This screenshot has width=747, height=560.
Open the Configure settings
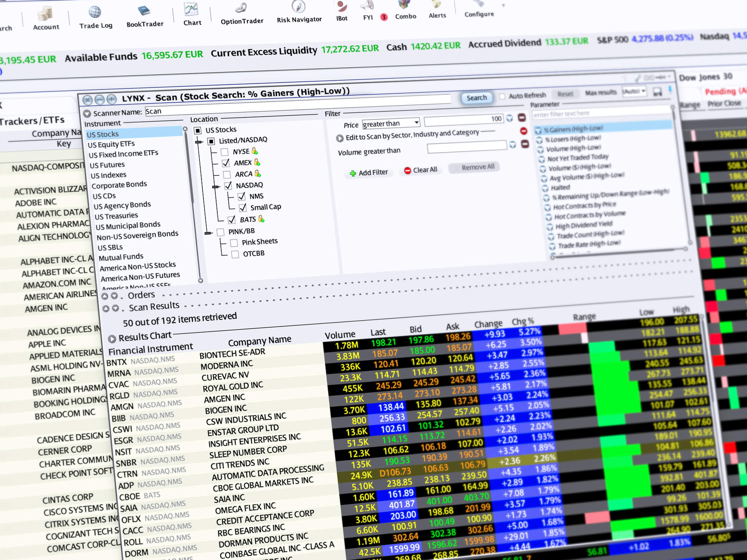(x=479, y=9)
